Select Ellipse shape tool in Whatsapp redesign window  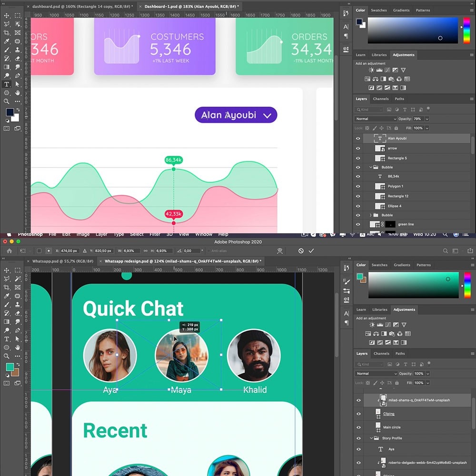pyautogui.click(x=6, y=347)
